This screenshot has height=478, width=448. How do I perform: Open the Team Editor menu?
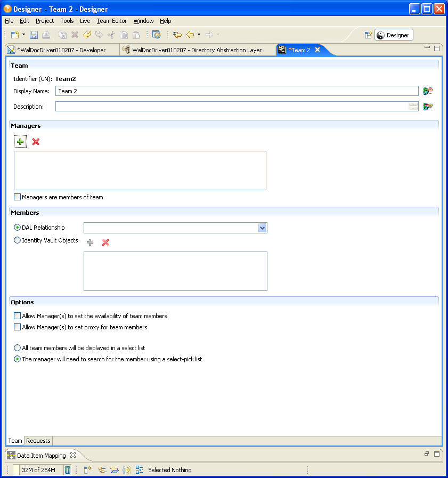tap(111, 21)
